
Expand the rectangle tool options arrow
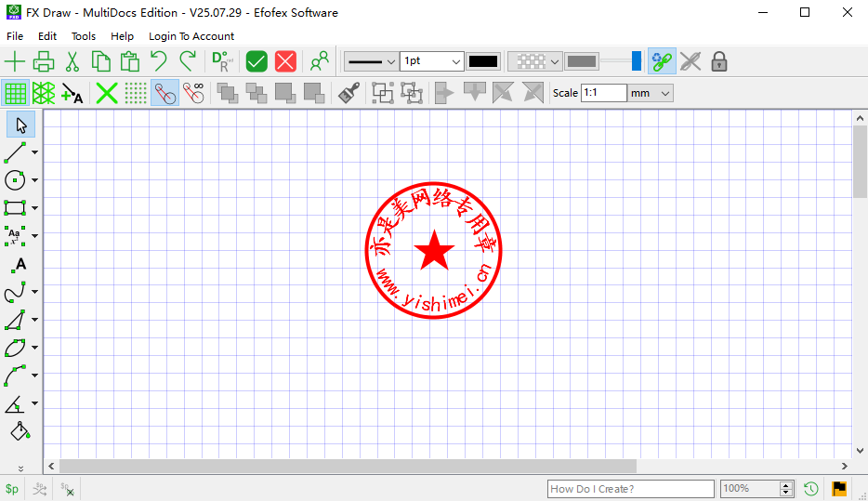35,208
